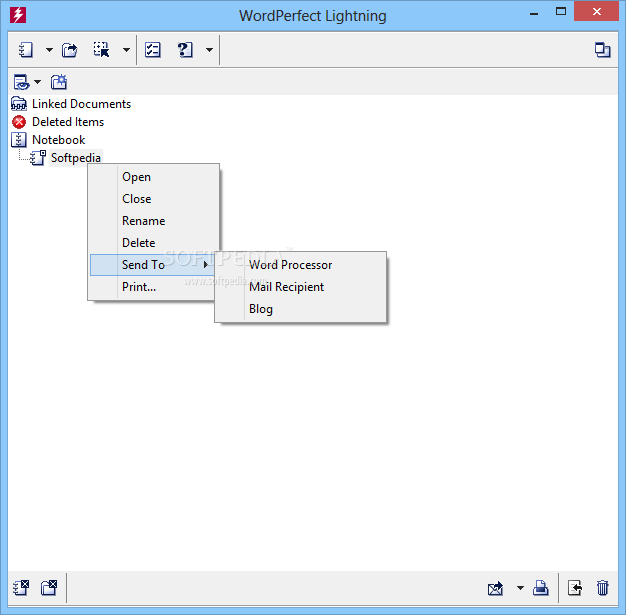Click the Linked Documents folder icon
This screenshot has height=615, width=626.
click(19, 104)
